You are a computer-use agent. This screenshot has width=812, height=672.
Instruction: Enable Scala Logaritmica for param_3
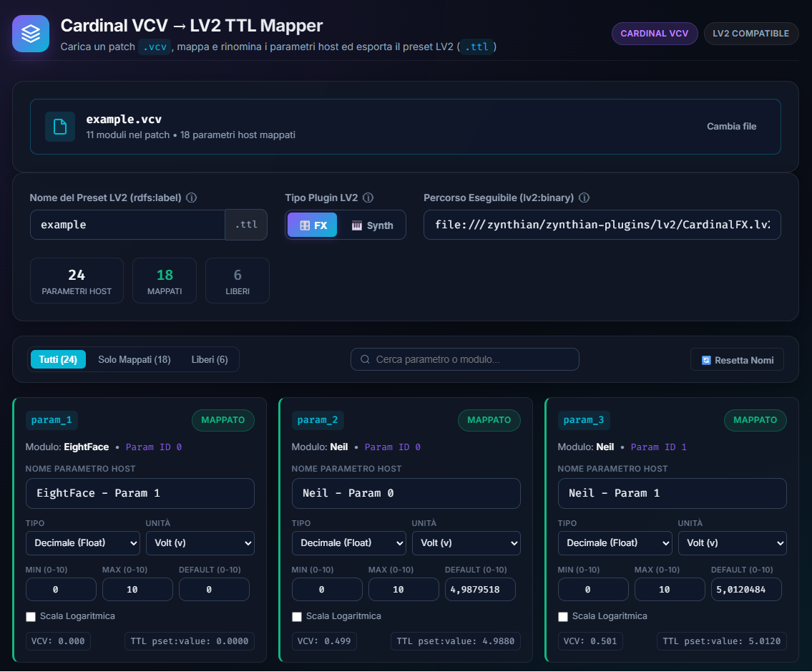point(563,617)
